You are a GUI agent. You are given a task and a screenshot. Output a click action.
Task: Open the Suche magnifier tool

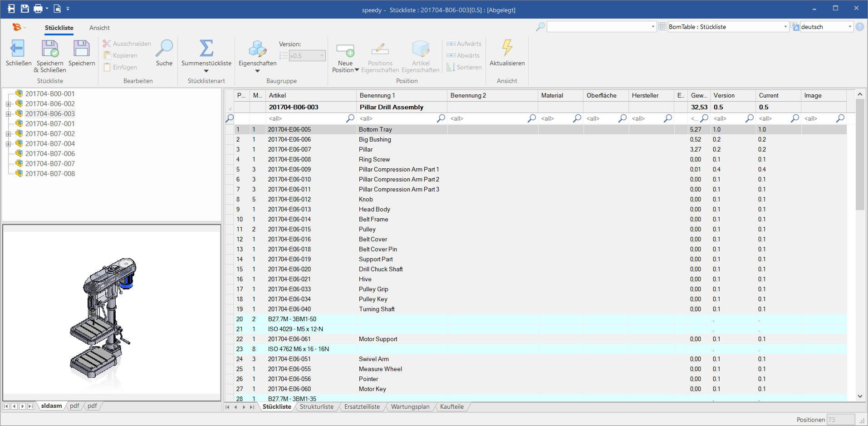[164, 49]
